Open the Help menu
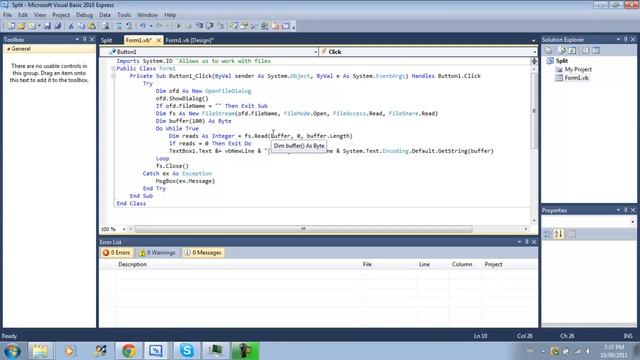 tap(170, 15)
